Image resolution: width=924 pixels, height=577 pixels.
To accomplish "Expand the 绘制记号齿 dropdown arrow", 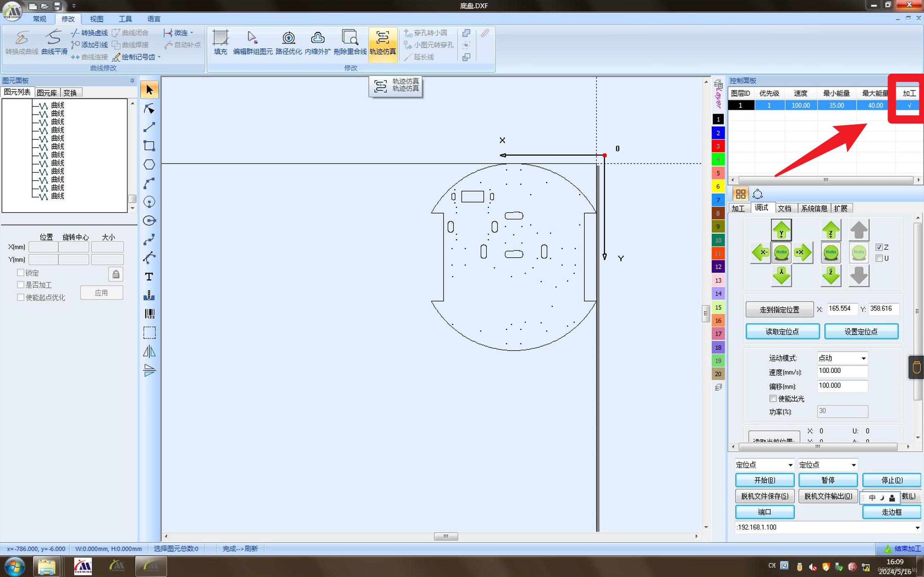I will click(159, 57).
